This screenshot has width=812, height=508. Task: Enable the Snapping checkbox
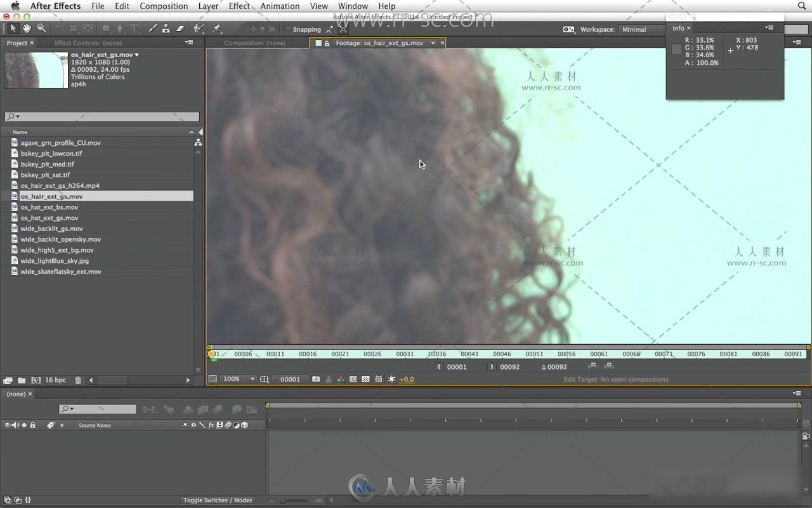click(287, 29)
